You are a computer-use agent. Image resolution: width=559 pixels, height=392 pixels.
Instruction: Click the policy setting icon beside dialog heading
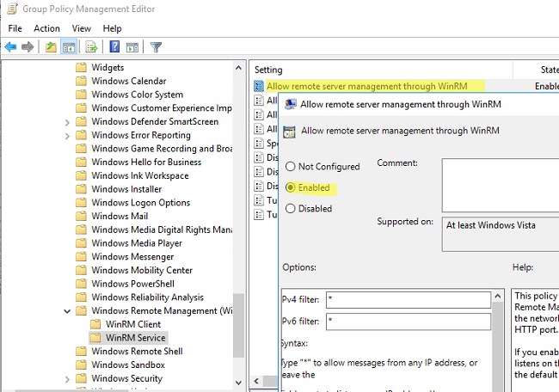point(289,132)
